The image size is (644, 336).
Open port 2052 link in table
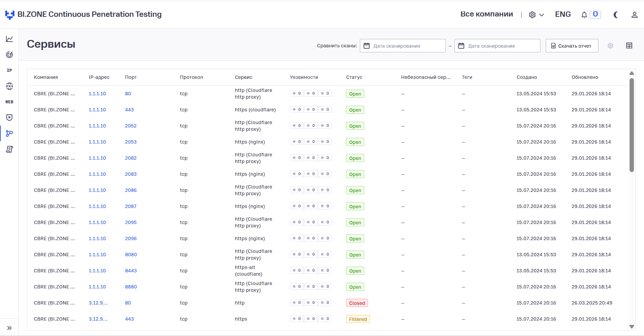(x=130, y=126)
